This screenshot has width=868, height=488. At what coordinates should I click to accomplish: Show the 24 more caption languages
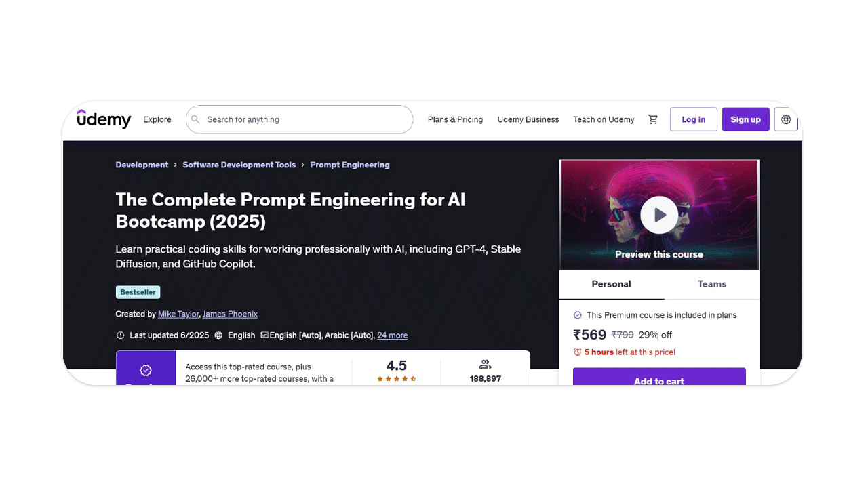pos(393,335)
